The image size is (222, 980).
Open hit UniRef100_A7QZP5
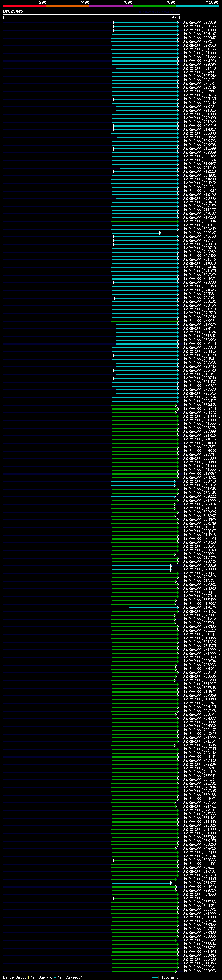click(x=199, y=60)
